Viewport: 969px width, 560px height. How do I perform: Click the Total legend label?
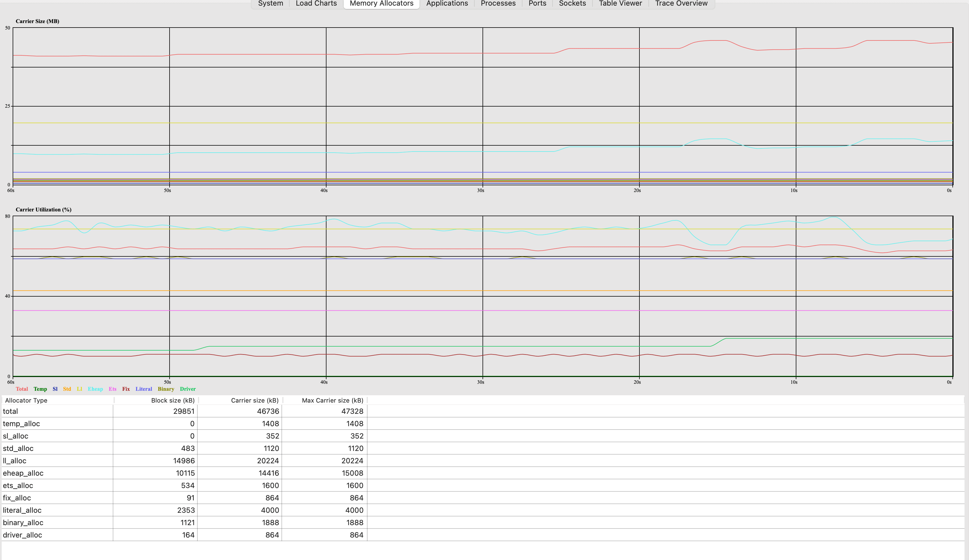click(x=22, y=389)
